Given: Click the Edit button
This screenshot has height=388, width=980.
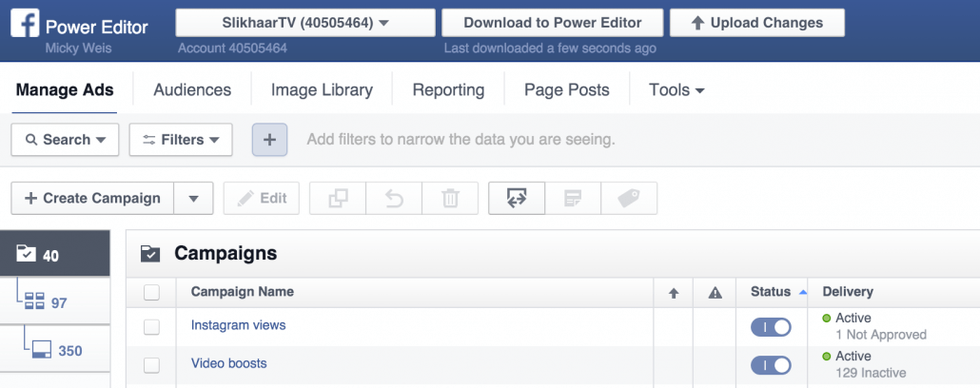Looking at the screenshot, I should tap(262, 198).
